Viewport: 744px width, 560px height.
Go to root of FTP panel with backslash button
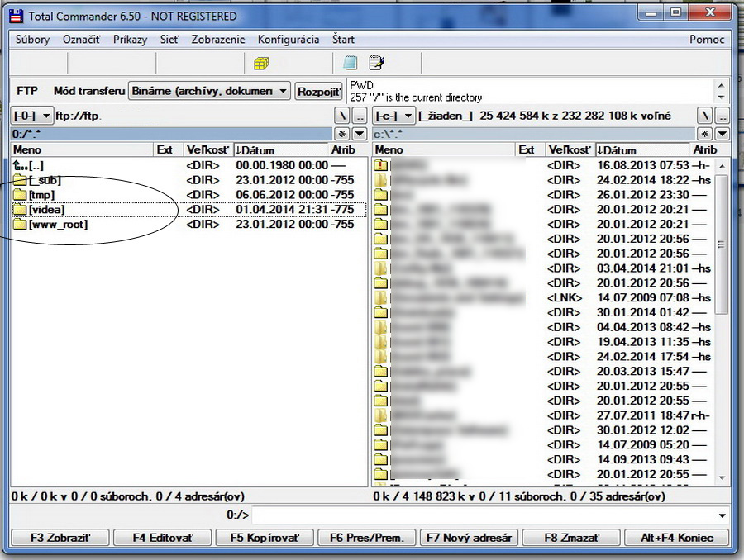[x=341, y=116]
